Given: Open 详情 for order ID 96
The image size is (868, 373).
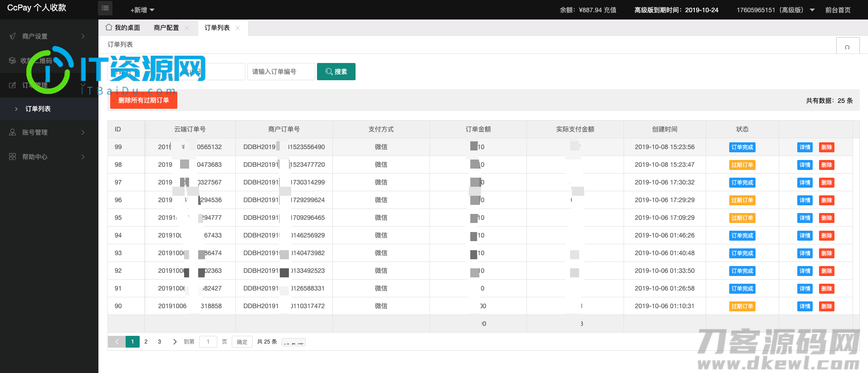Looking at the screenshot, I should 805,200.
